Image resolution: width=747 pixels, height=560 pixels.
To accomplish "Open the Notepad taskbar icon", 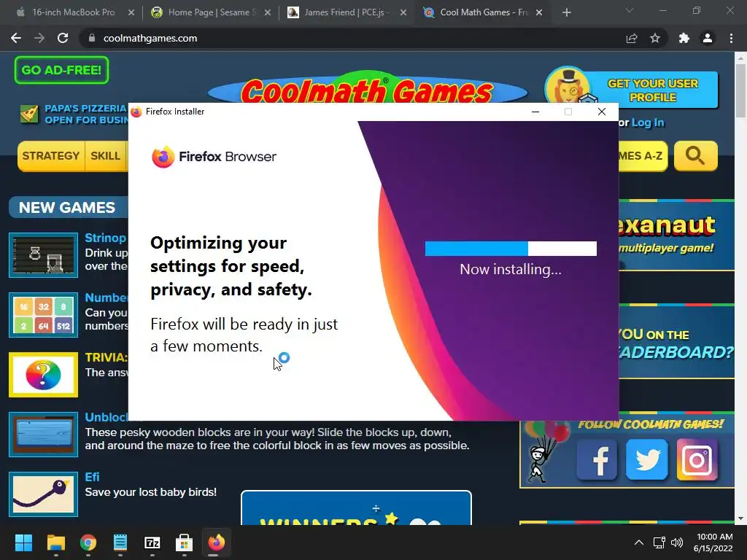I will (120, 542).
